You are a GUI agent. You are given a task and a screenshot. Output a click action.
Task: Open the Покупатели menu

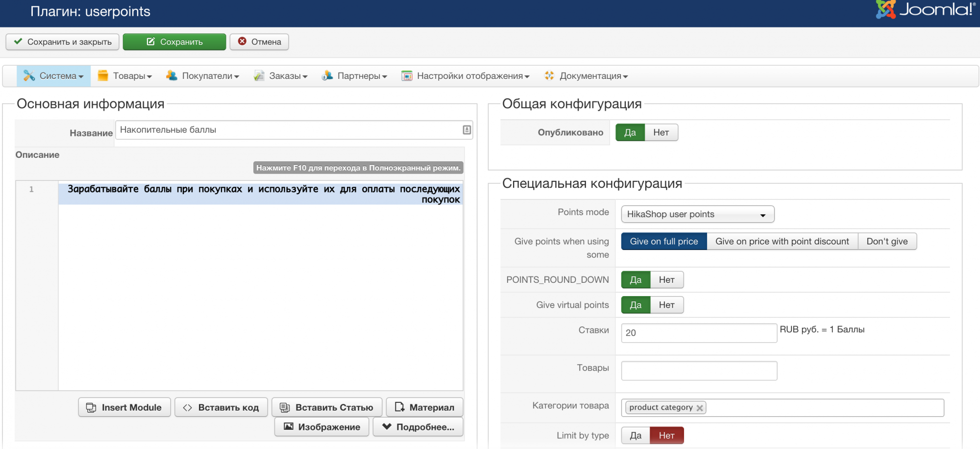point(202,76)
